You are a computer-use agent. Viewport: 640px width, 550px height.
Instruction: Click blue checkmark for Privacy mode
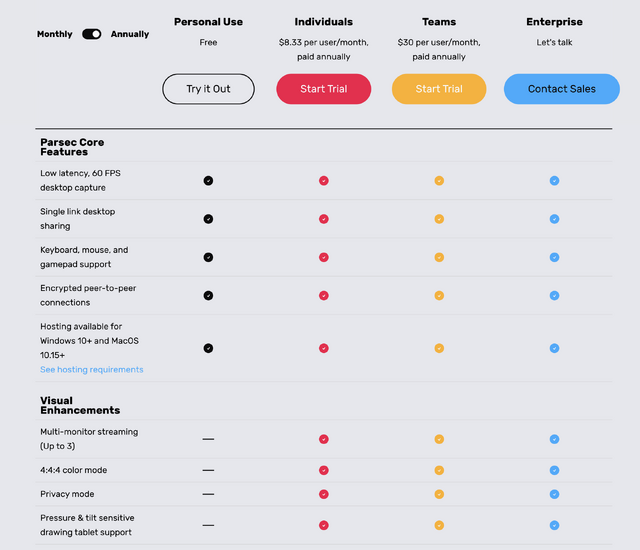[x=554, y=494]
